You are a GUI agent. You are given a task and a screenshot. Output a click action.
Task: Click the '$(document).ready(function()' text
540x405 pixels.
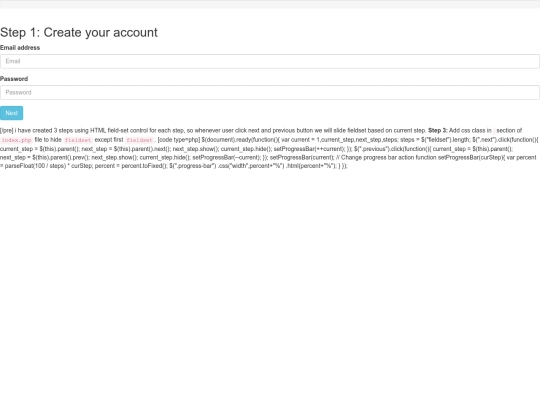239,140
